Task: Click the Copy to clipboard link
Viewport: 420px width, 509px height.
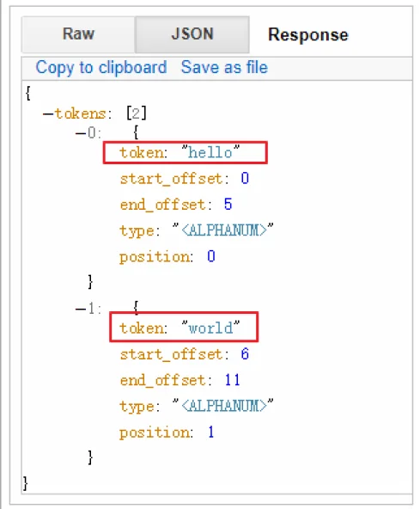Action: tap(101, 68)
